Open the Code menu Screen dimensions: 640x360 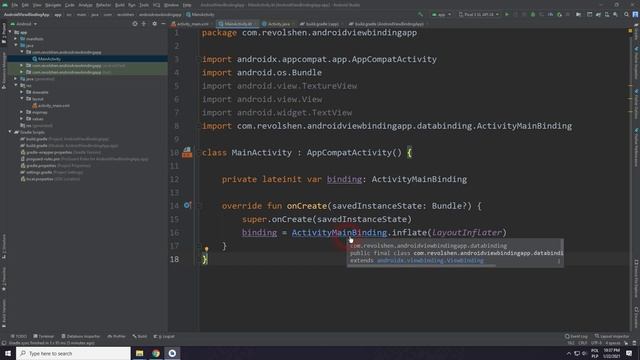pyautogui.click(x=70, y=5)
